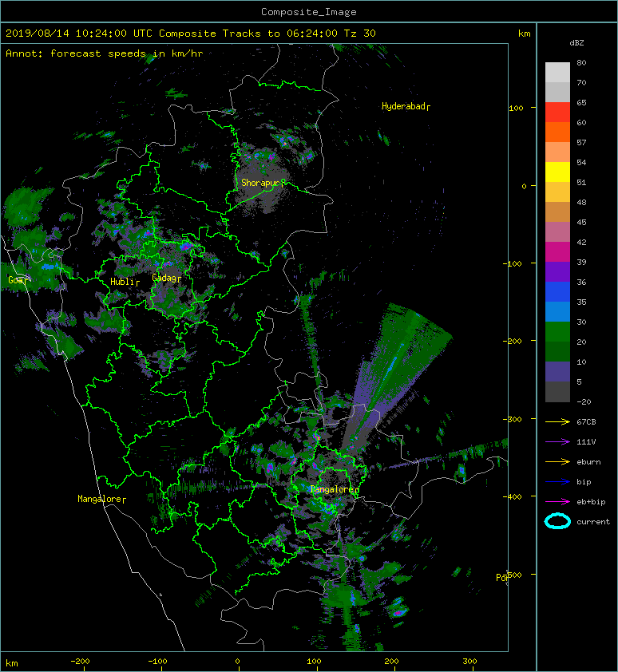618x672 pixels.
Task: Select the bright yellow 51-54 dBZ swatch
Action: [x=557, y=172]
